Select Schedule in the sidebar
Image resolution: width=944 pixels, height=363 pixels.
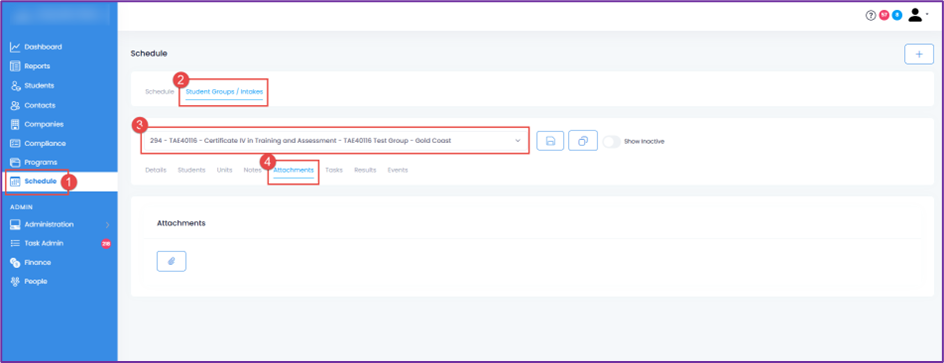(x=40, y=181)
